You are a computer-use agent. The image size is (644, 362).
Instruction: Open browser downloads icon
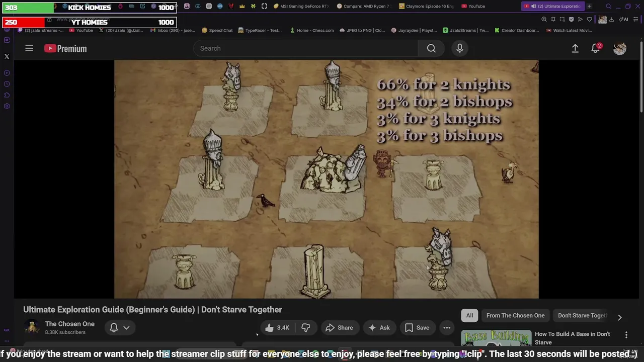pyautogui.click(x=611, y=19)
